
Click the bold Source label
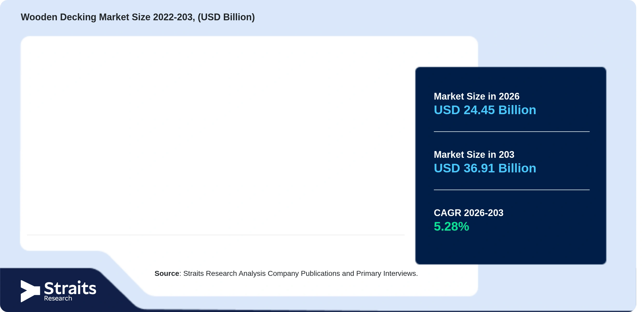tap(167, 274)
